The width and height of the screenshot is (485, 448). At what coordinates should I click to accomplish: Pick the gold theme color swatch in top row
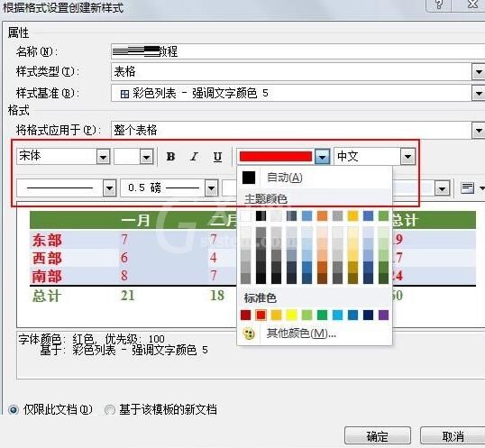click(x=352, y=215)
